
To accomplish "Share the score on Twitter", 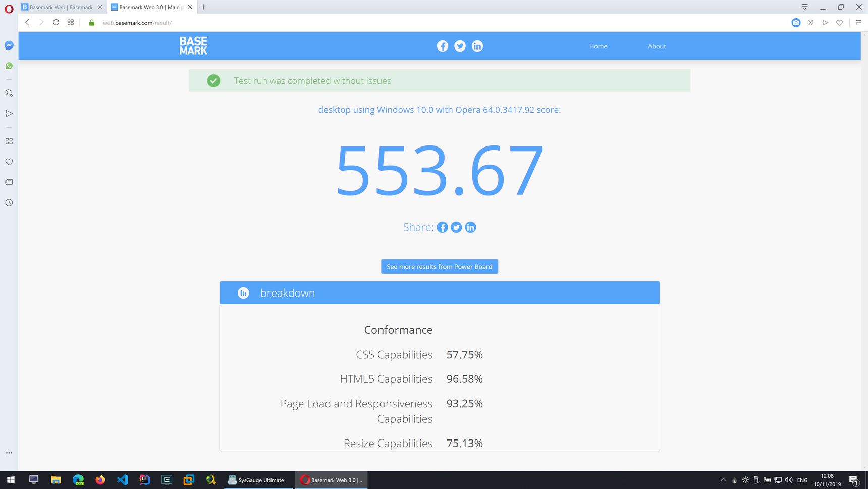I will tap(456, 227).
